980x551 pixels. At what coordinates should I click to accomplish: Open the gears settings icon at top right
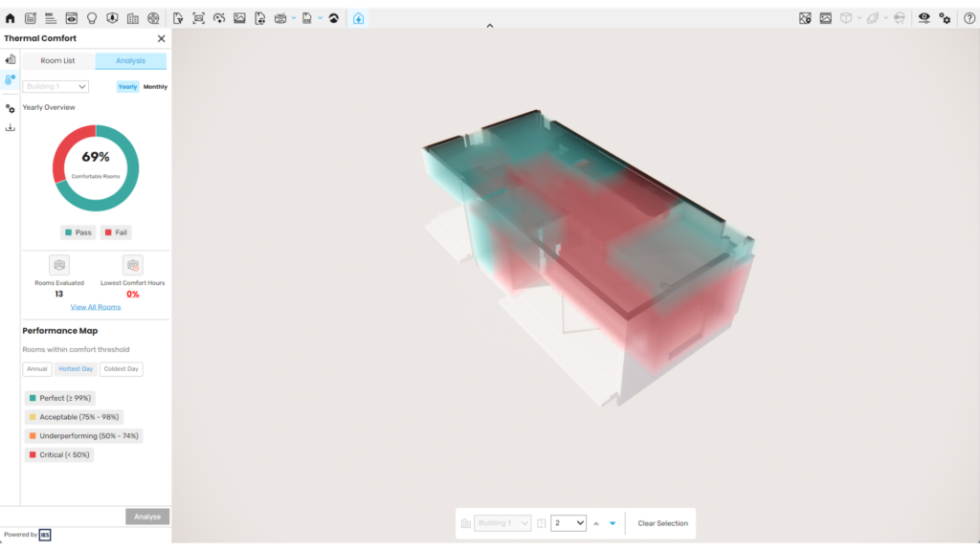click(945, 18)
